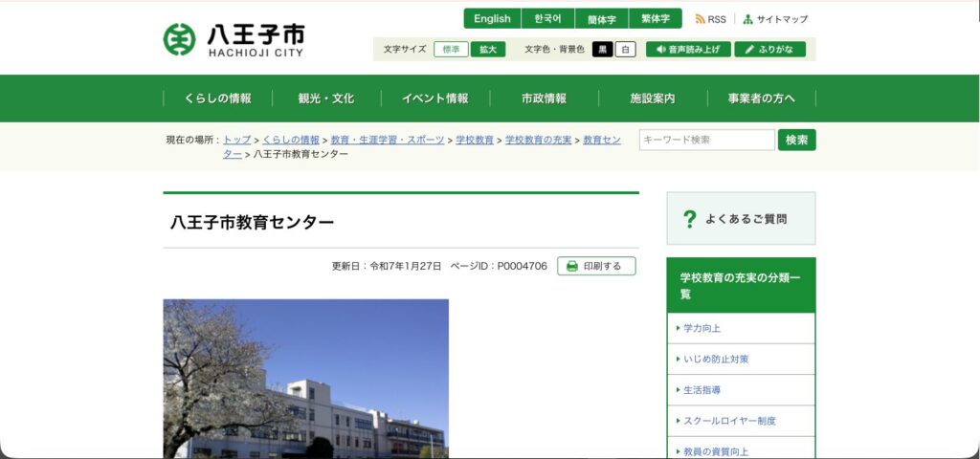Enable ふりがな furigana display
The width and height of the screenshot is (980, 459).
pos(769,49)
